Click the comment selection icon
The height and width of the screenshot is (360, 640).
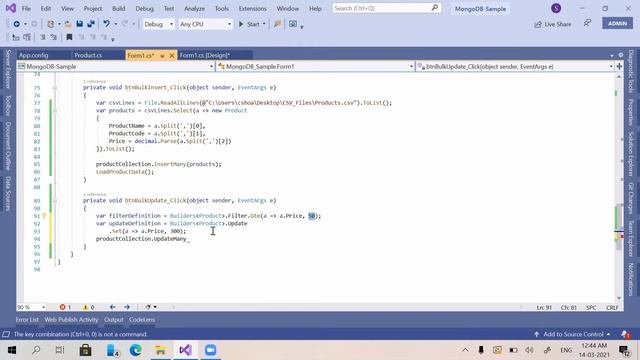pyautogui.click(x=42, y=37)
